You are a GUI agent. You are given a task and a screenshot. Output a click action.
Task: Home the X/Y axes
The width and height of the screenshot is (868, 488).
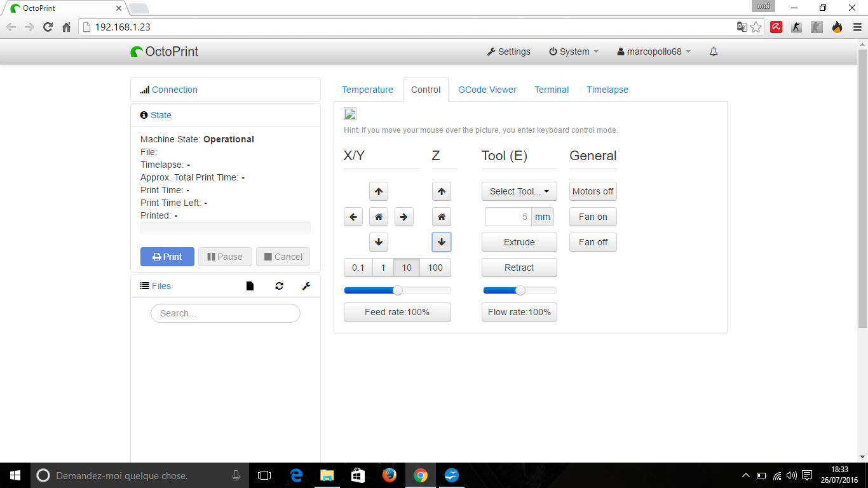379,217
